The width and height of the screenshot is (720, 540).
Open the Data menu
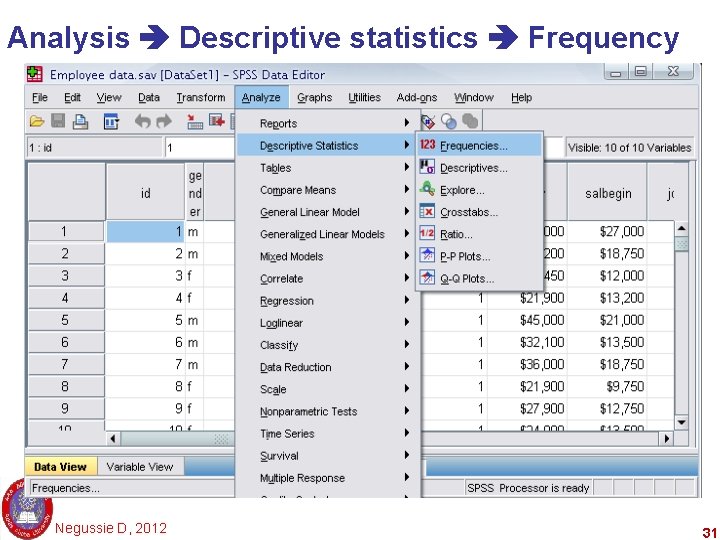149,97
